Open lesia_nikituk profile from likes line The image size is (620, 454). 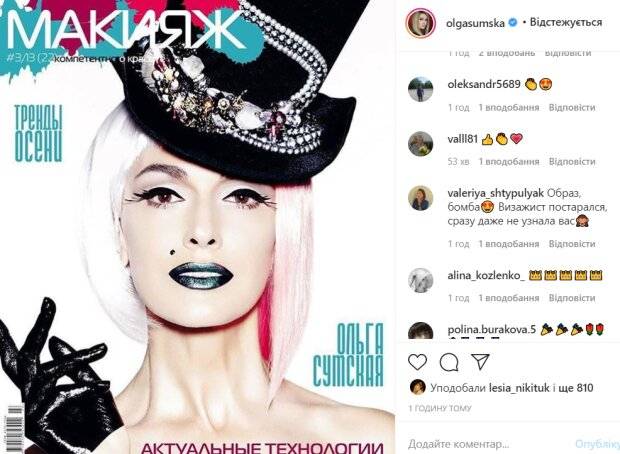[x=519, y=388]
